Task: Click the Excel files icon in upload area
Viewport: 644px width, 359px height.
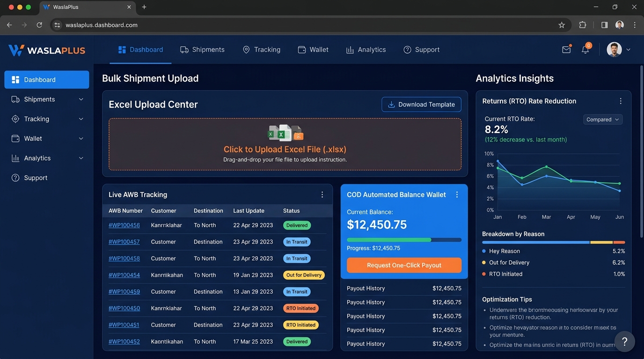Action: click(x=285, y=133)
